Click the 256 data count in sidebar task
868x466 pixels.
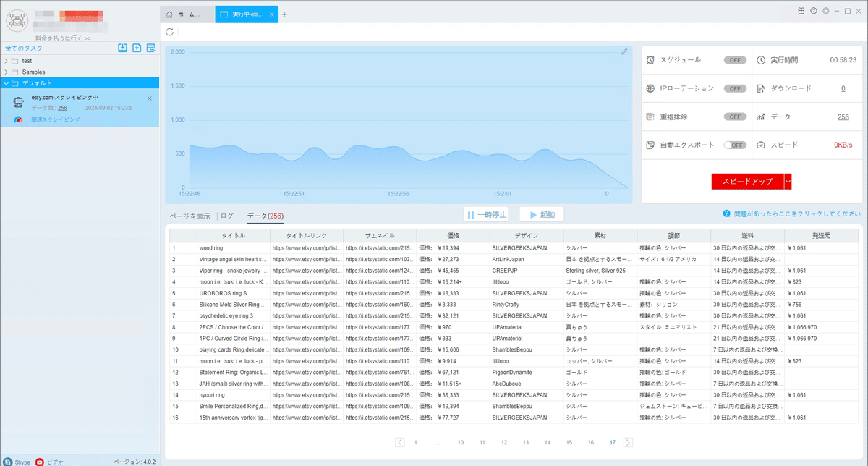[62, 108]
